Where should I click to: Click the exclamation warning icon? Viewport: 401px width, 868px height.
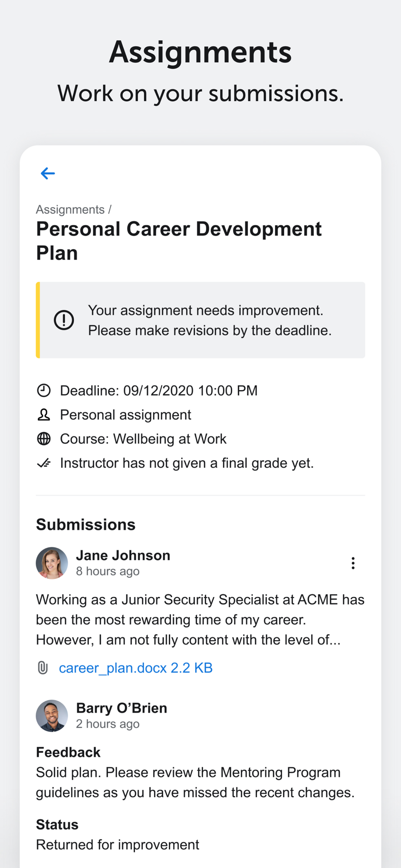pos(64,320)
